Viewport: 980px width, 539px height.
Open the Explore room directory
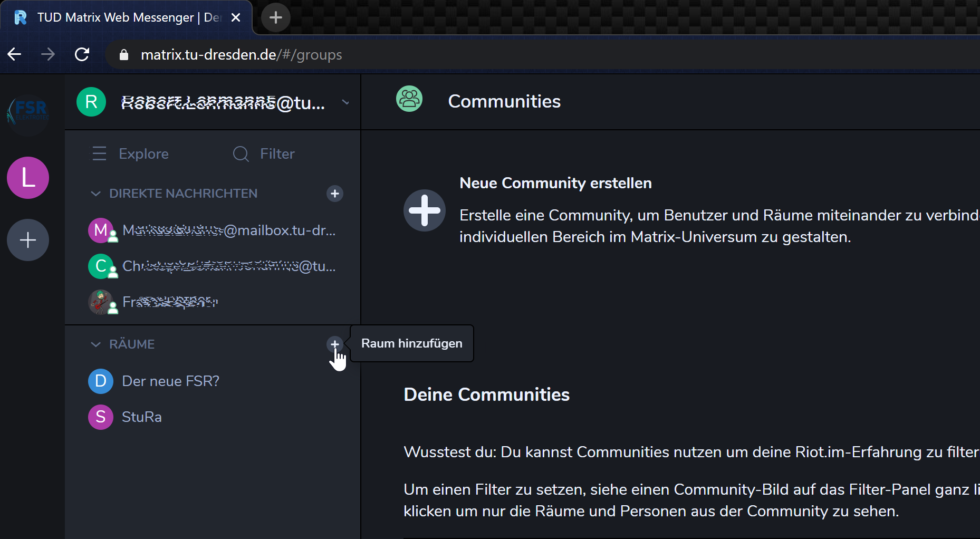131,154
